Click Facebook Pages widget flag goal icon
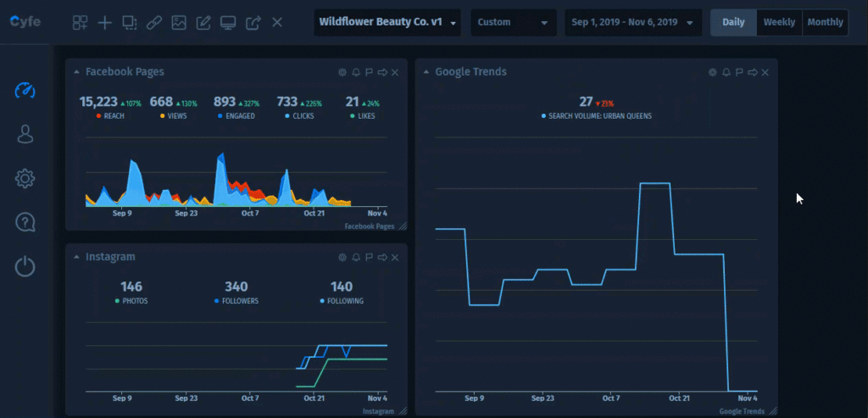The image size is (868, 418). [370, 73]
